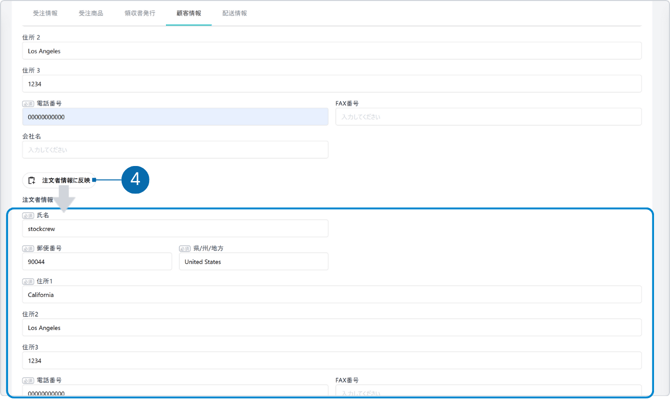The width and height of the screenshot is (670, 401).
Task: Click the highlighted 電話番号 field above 会社名
Action: (x=175, y=117)
